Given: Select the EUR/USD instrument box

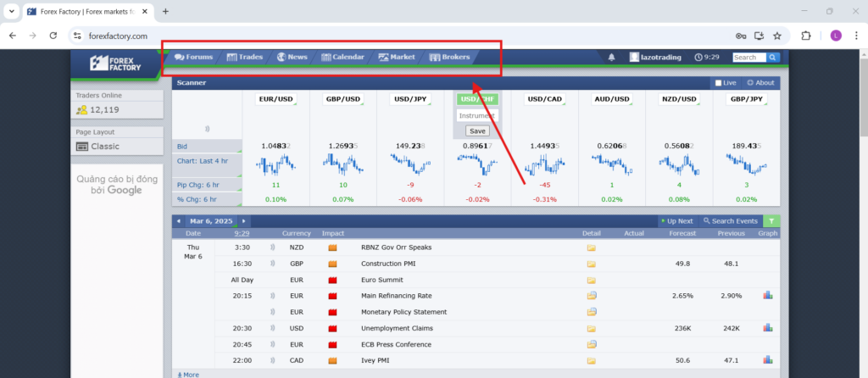Looking at the screenshot, I should (276, 99).
